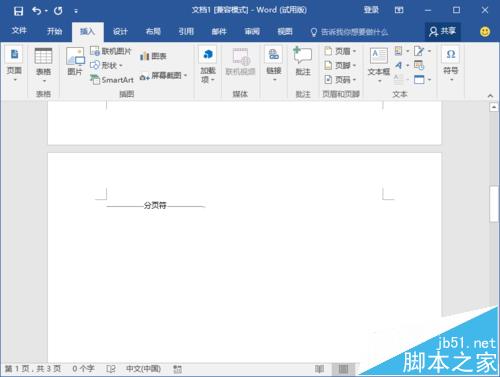Viewport: 500px width, 377px height.
Task: Open the 页脚 (Footer) dropdown
Action: (x=340, y=65)
